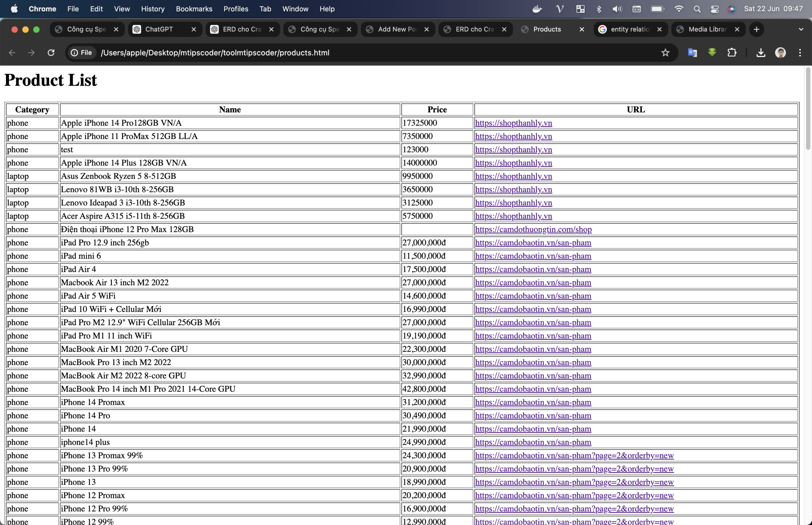This screenshot has width=812, height=525.
Task: Open page=2 link for iPhone 12 Promax
Action: pos(574,495)
